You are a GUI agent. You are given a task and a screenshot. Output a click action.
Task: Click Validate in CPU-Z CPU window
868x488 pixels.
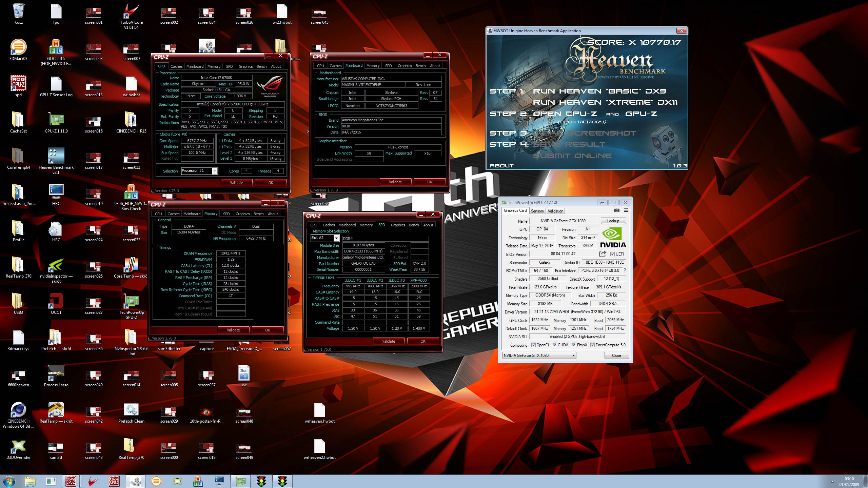click(x=236, y=183)
